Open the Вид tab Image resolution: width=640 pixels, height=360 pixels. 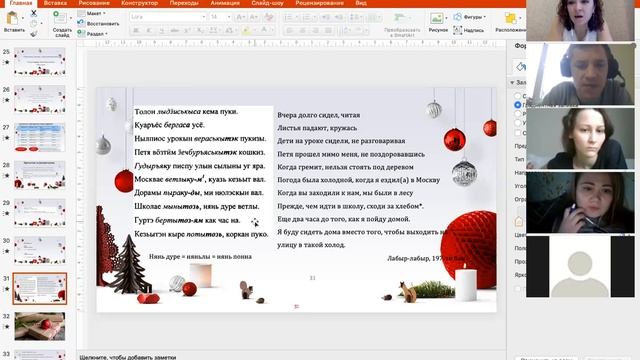361,3
